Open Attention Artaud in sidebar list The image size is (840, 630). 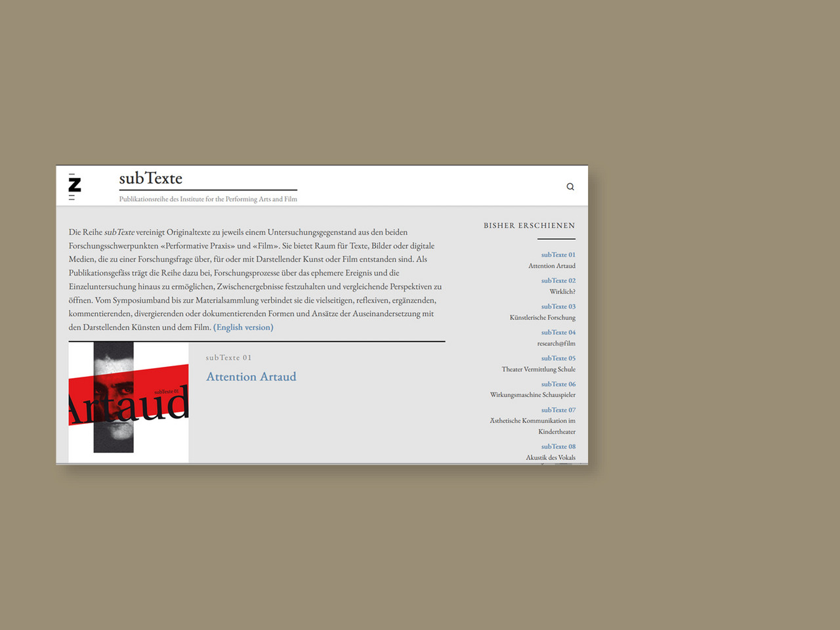[x=551, y=266]
